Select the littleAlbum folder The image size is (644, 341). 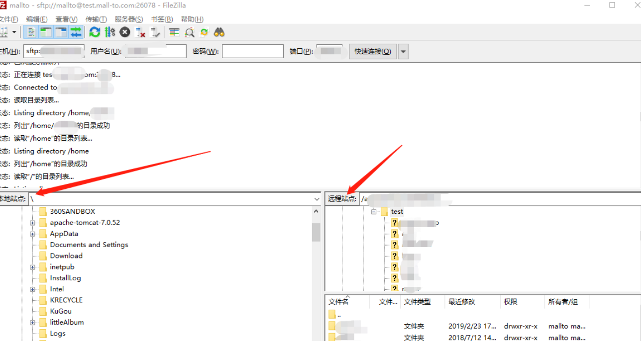tap(67, 322)
